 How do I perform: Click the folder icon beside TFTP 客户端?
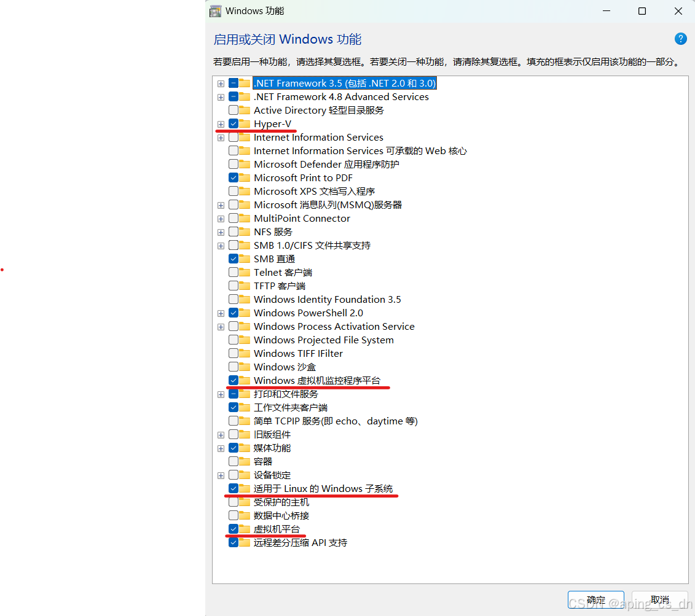(x=245, y=286)
